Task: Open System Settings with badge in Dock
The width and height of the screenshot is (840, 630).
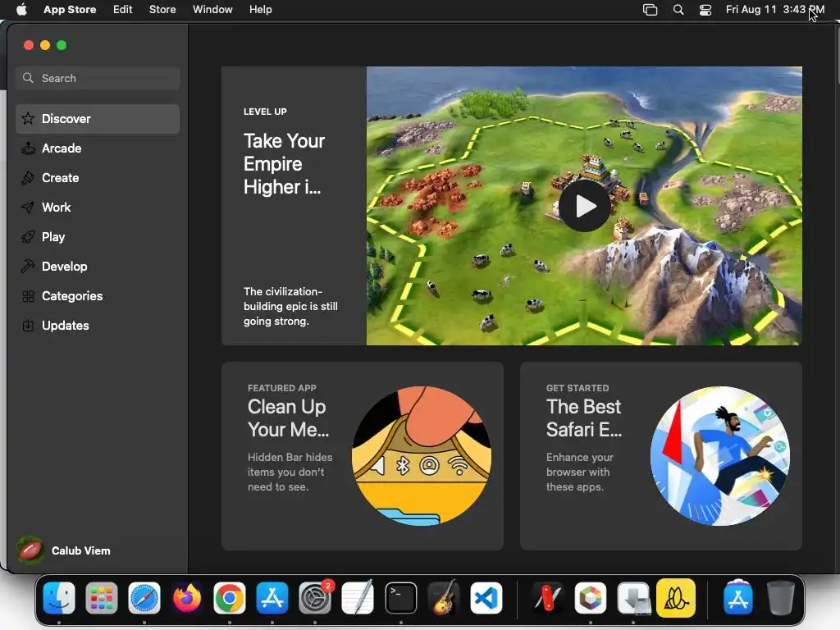Action: pos(315,598)
